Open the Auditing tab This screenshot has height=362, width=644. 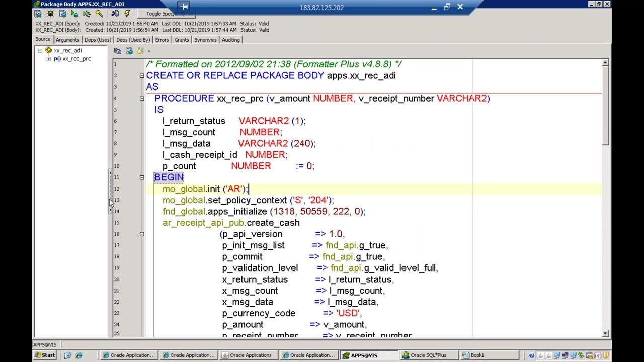pyautogui.click(x=231, y=40)
